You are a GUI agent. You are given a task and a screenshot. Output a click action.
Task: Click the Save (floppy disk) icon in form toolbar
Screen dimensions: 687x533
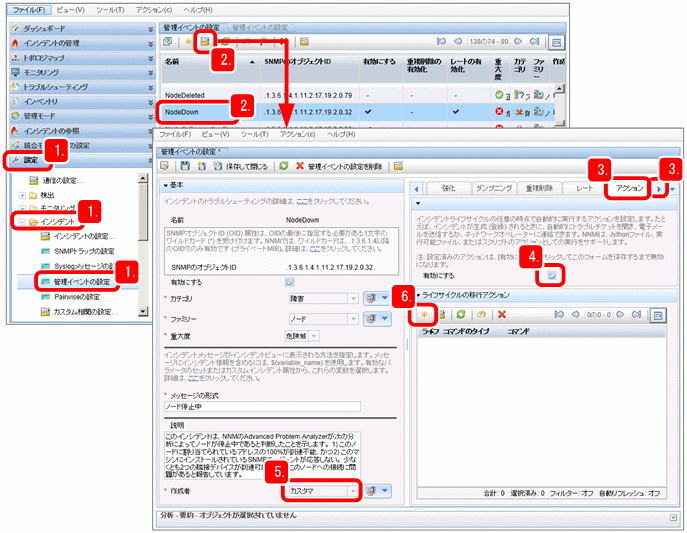click(185, 166)
